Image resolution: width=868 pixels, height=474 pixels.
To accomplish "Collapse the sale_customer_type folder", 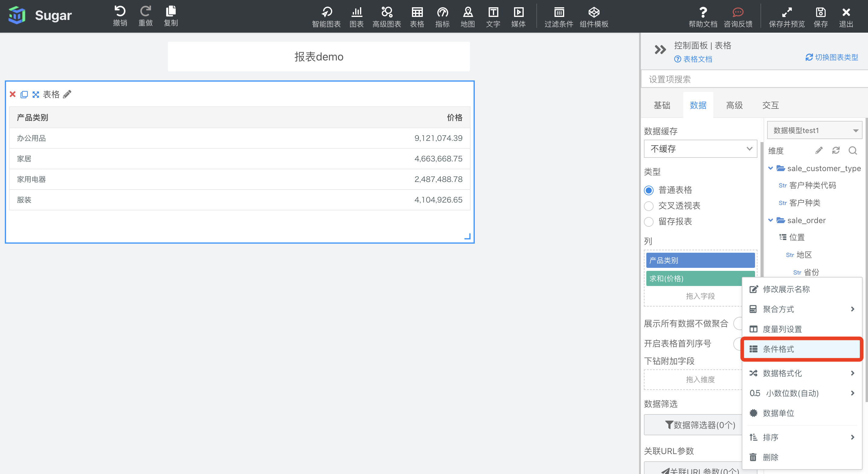I will pos(770,168).
